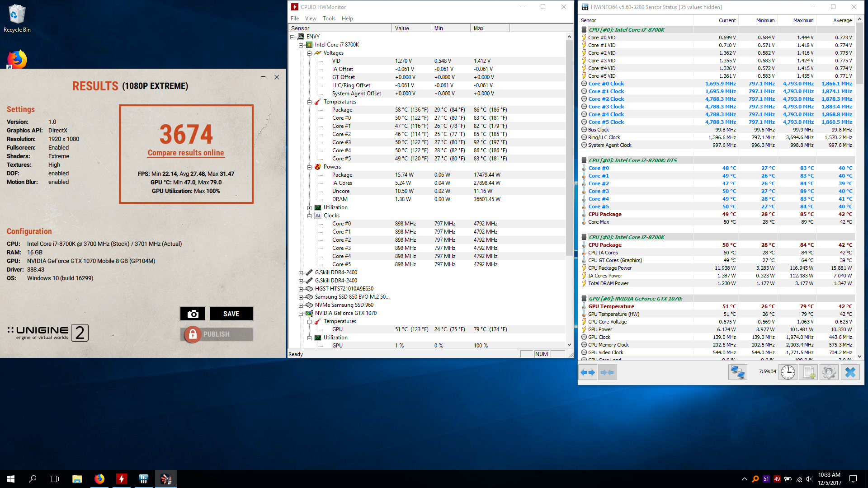Select the IA Cores power row in HWMonitor
Viewport: 868px width, 488px height.
[x=427, y=183]
